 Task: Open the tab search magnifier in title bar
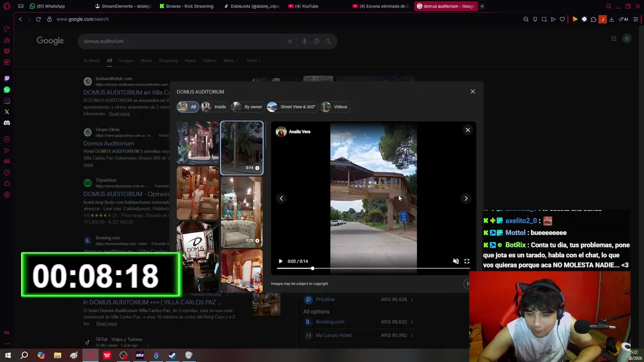[608, 6]
